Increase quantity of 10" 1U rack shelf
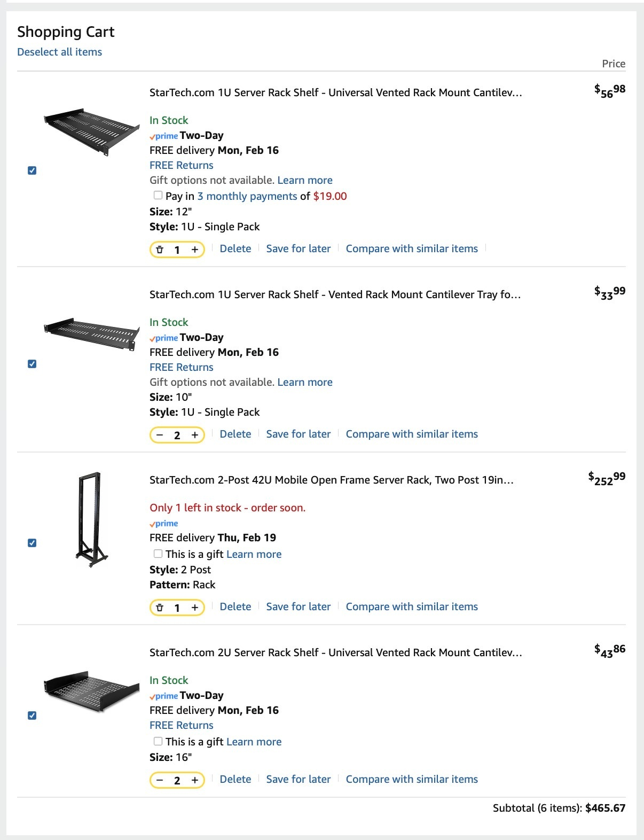This screenshot has height=840, width=644. (x=195, y=435)
